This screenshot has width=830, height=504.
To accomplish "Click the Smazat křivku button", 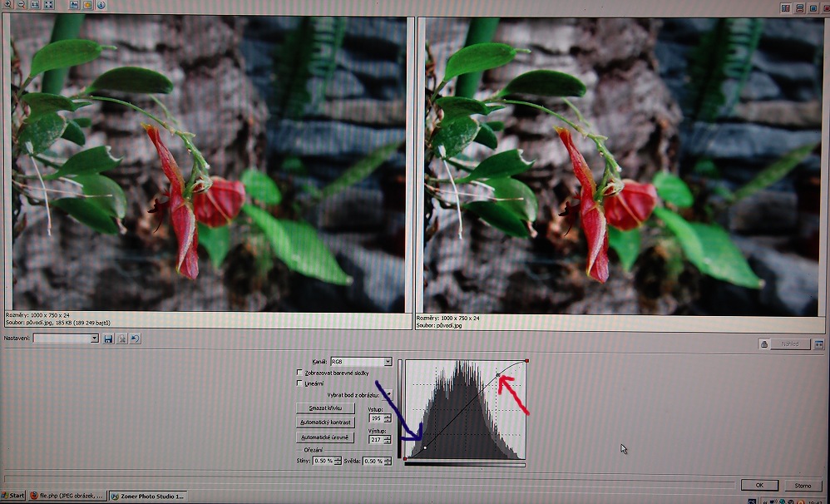I will tap(325, 408).
